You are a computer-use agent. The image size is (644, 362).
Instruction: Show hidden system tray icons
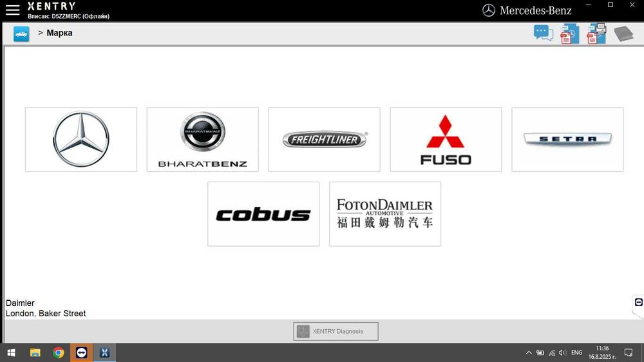pos(529,352)
